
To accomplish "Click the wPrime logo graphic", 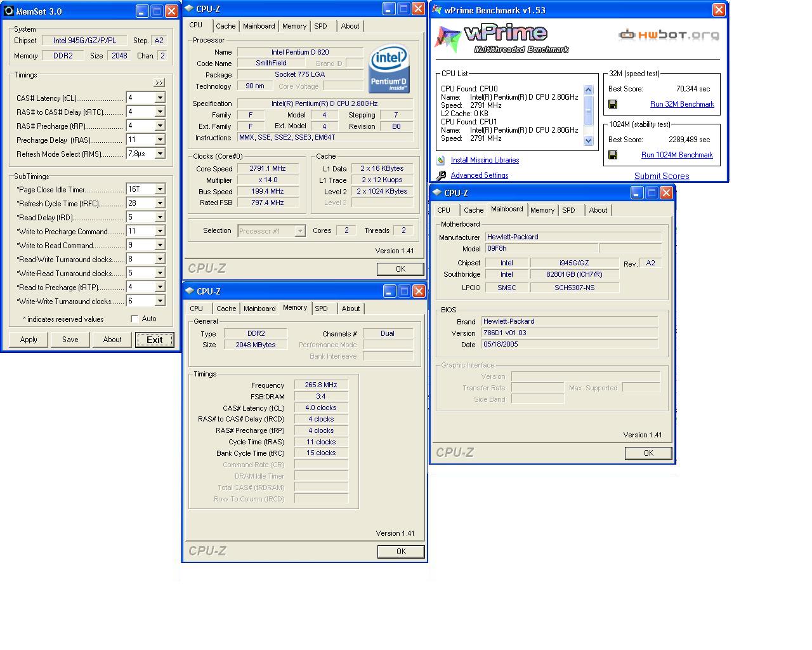I will 502,39.
